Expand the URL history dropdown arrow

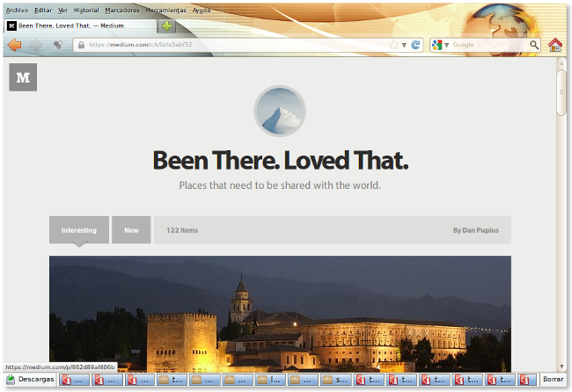(404, 45)
